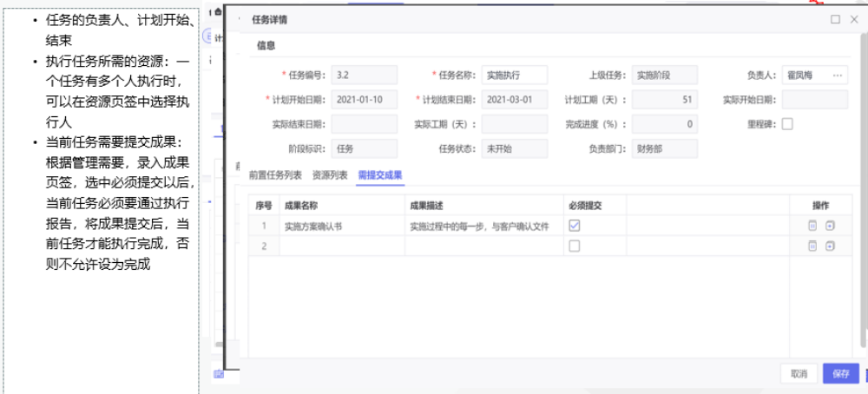Click empty 成果名称 cell in row 2
The height and width of the screenshot is (394, 868).
[x=342, y=246]
